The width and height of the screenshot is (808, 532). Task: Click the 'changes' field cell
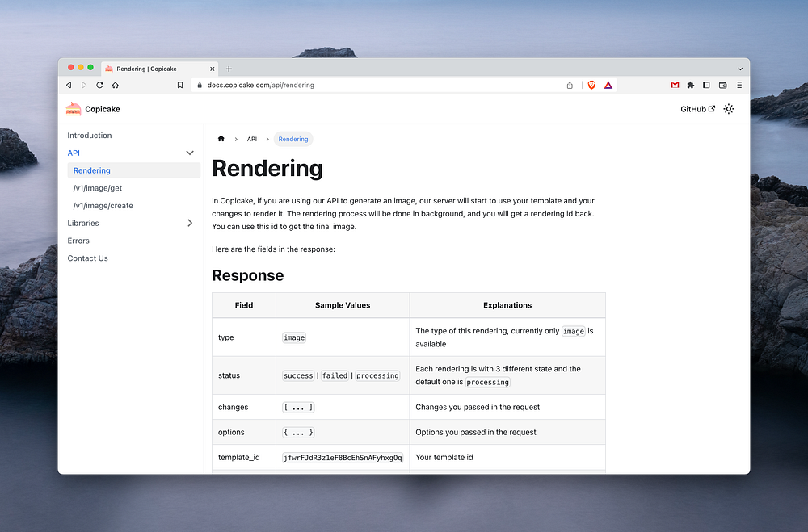(x=244, y=407)
